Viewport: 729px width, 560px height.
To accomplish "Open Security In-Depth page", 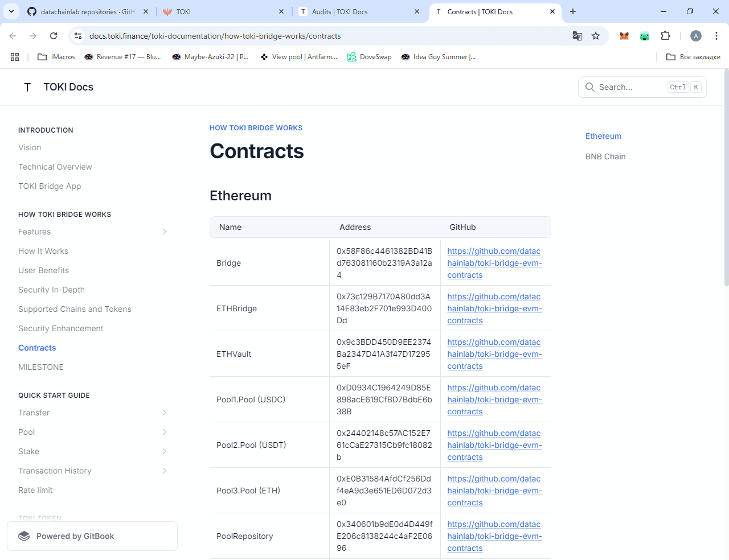I will point(51,290).
